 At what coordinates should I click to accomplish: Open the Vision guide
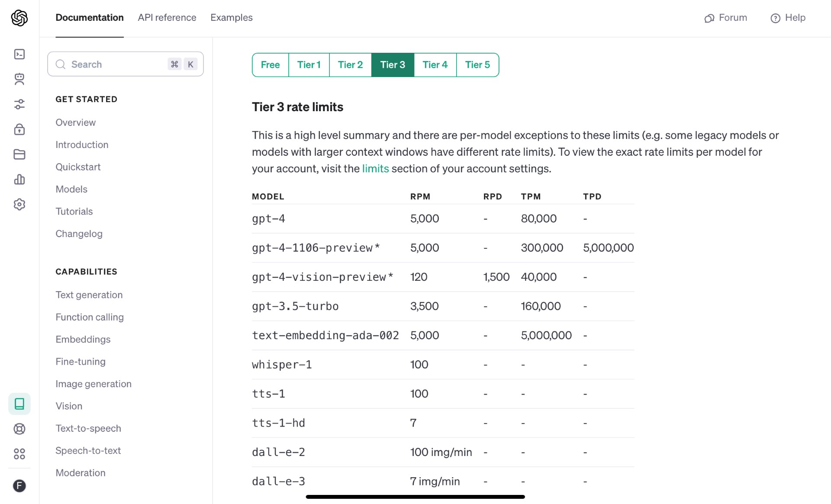[x=69, y=406]
